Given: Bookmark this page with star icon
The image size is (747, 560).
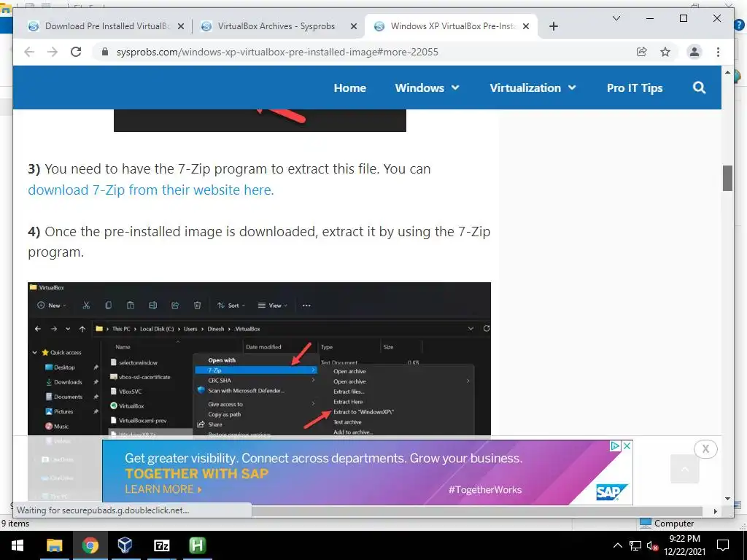Looking at the screenshot, I should (665, 52).
